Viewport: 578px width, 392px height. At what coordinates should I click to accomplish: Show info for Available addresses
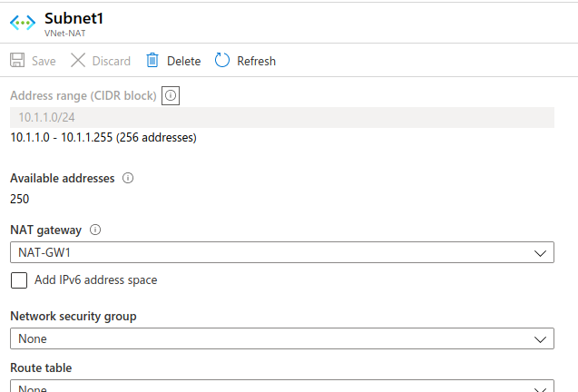point(128,178)
